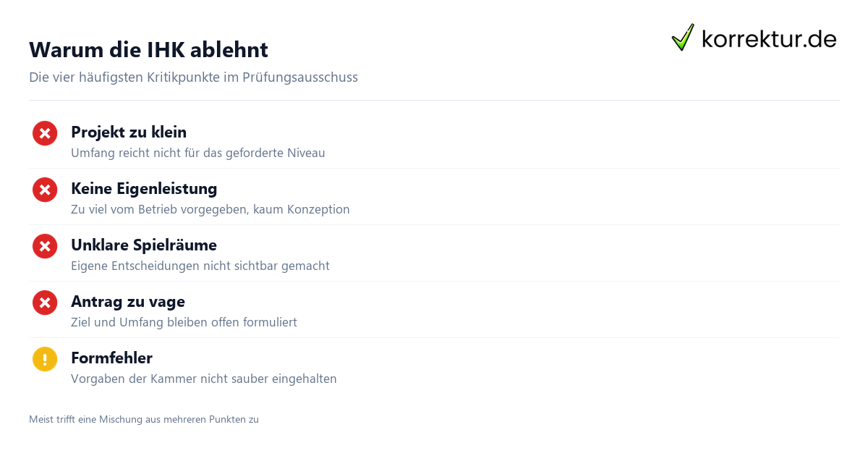Select the Formfehler title

[x=111, y=358]
